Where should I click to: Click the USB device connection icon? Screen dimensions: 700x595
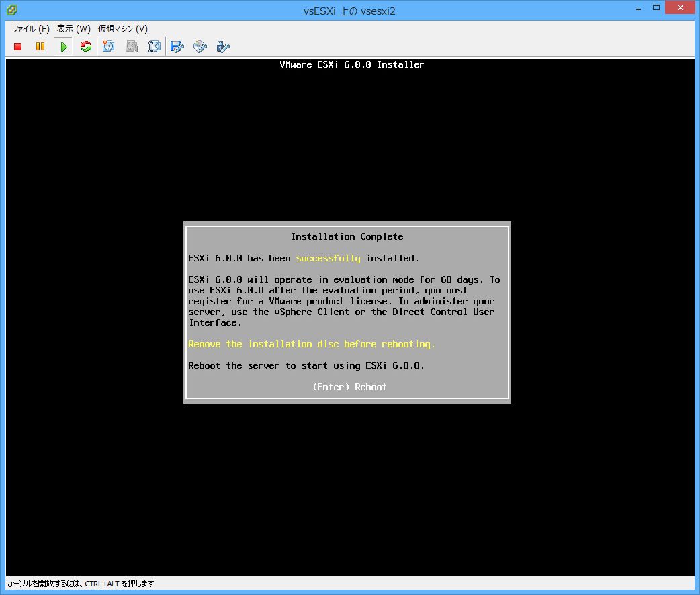[x=223, y=46]
